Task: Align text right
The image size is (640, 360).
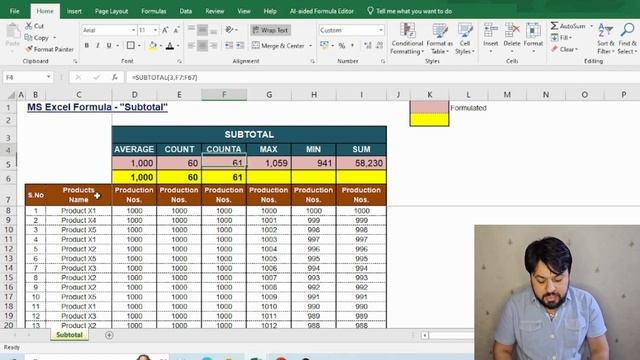Action: coord(213,45)
